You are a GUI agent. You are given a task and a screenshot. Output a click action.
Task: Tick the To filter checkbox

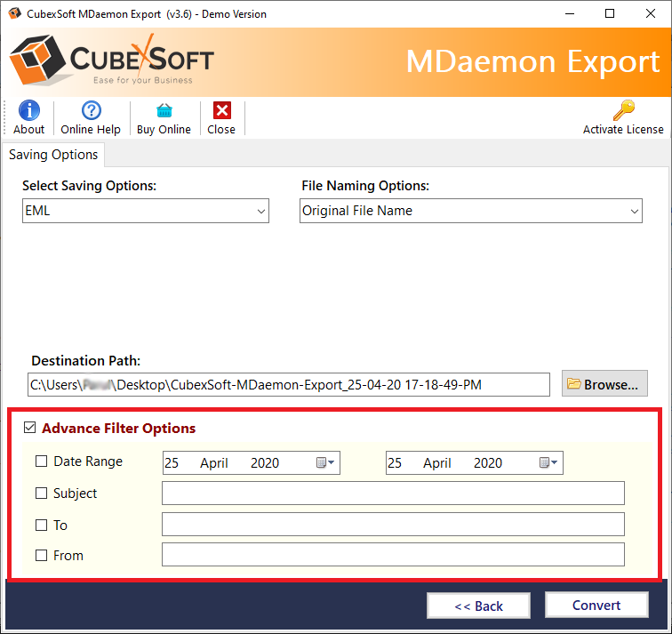(41, 526)
